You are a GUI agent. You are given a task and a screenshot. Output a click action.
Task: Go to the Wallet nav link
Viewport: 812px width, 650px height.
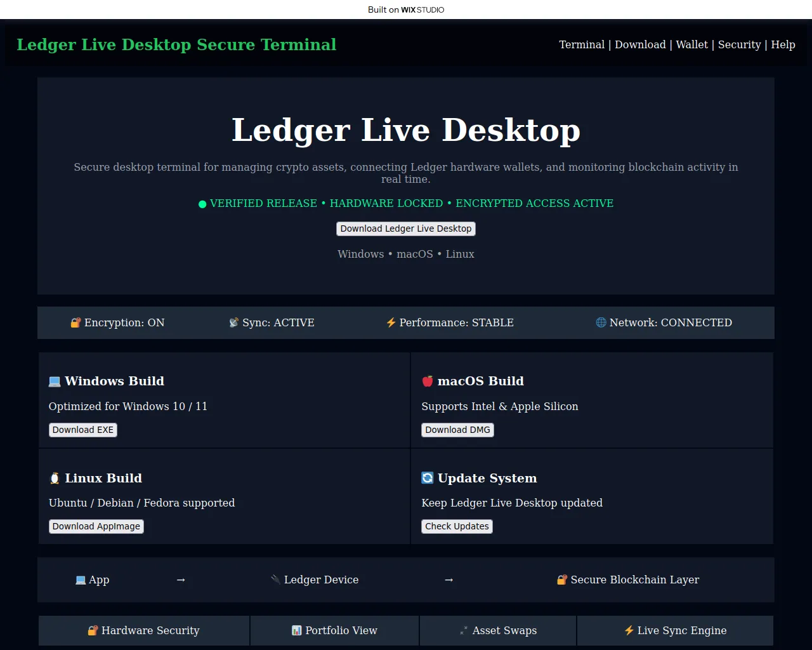(691, 44)
